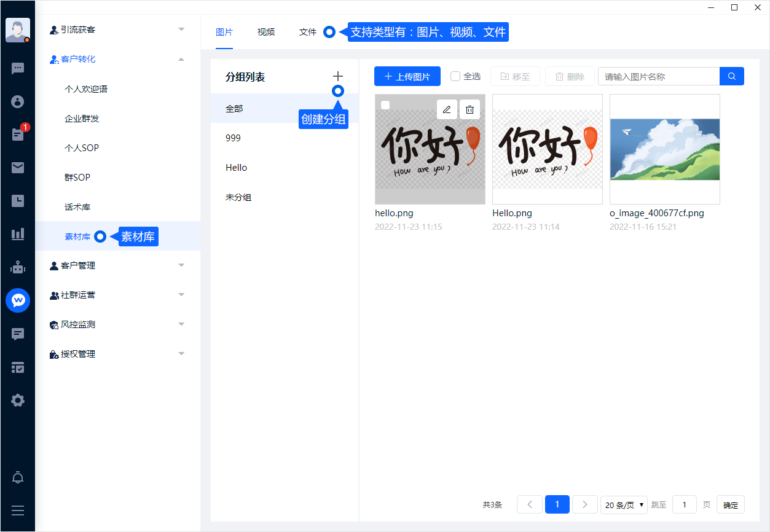
Task: Check the hello.png thumbnail checkbox
Action: [x=385, y=105]
